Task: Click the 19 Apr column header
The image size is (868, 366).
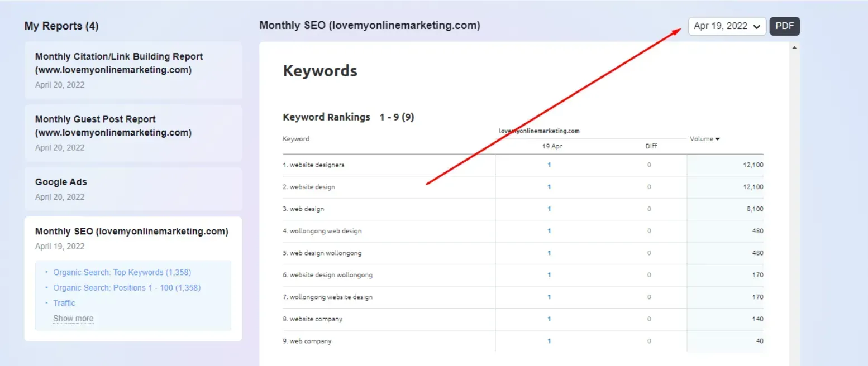Action: click(x=552, y=146)
